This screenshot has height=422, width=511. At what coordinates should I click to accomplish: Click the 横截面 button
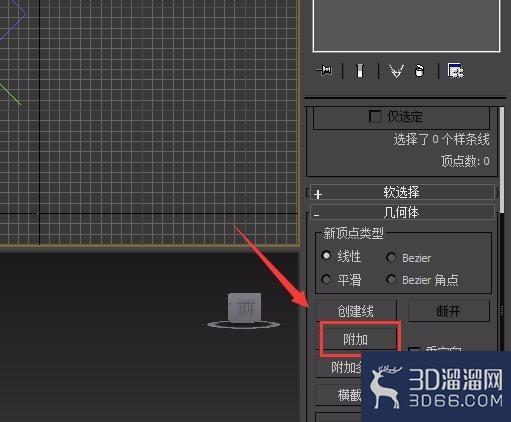(338, 395)
